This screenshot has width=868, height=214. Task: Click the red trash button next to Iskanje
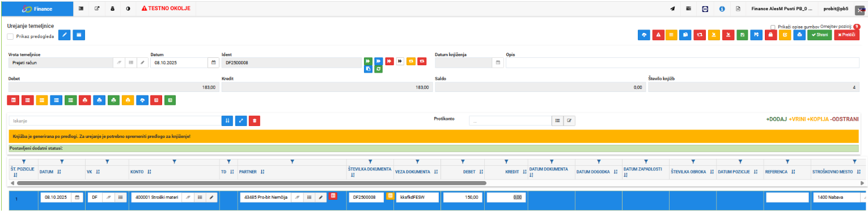(255, 121)
